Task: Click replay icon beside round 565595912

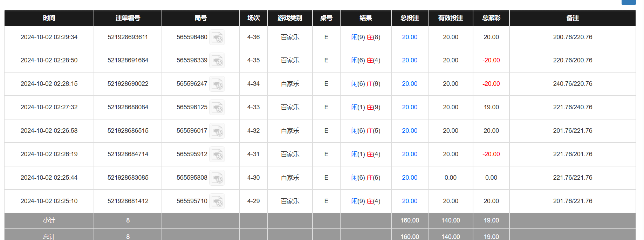Action: point(217,155)
